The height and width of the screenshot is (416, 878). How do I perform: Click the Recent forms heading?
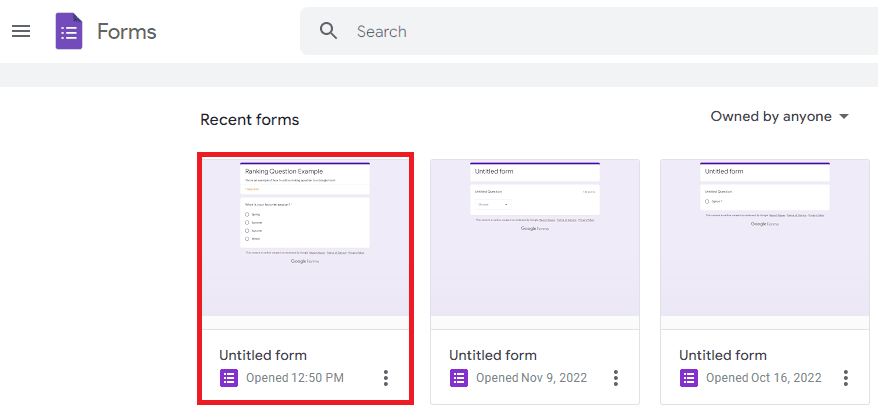[250, 120]
